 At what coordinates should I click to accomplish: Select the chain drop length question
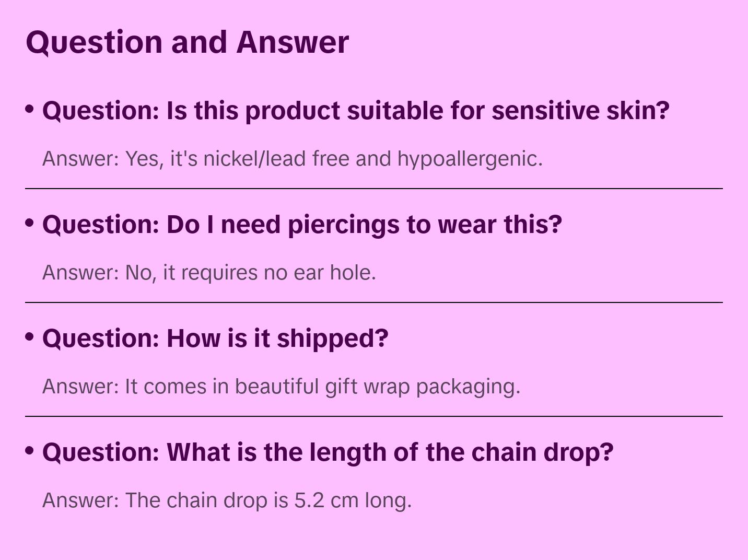[x=328, y=452]
